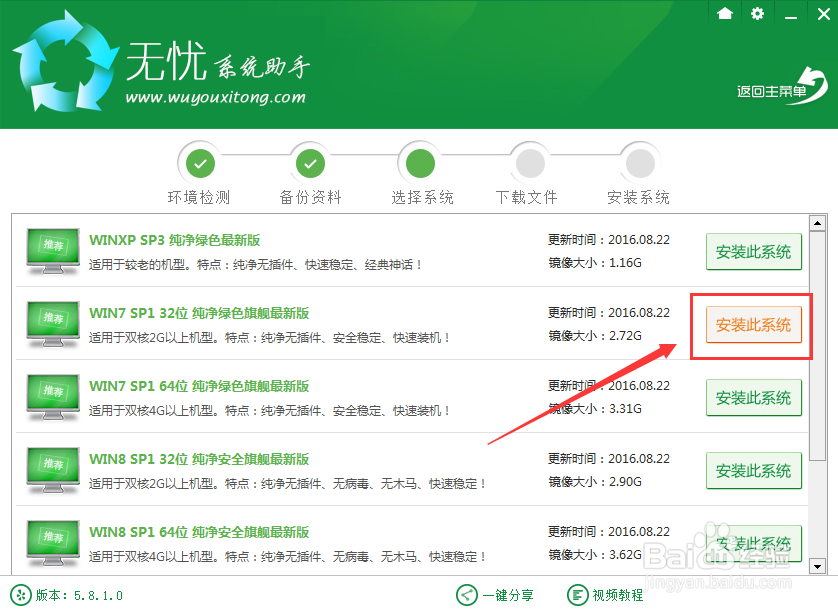
Task: Click the highlighted 安装此系统 for WIN7 SP1 32位
Action: pyautogui.click(x=753, y=325)
